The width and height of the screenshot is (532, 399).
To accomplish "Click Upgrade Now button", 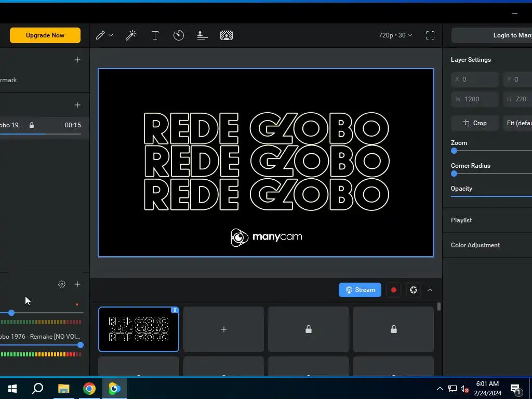I will 45,35.
